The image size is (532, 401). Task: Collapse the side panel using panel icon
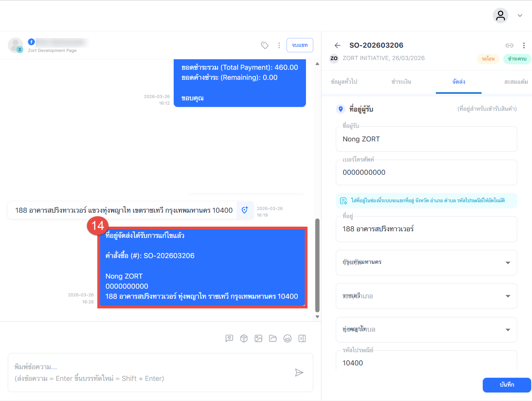(302, 339)
